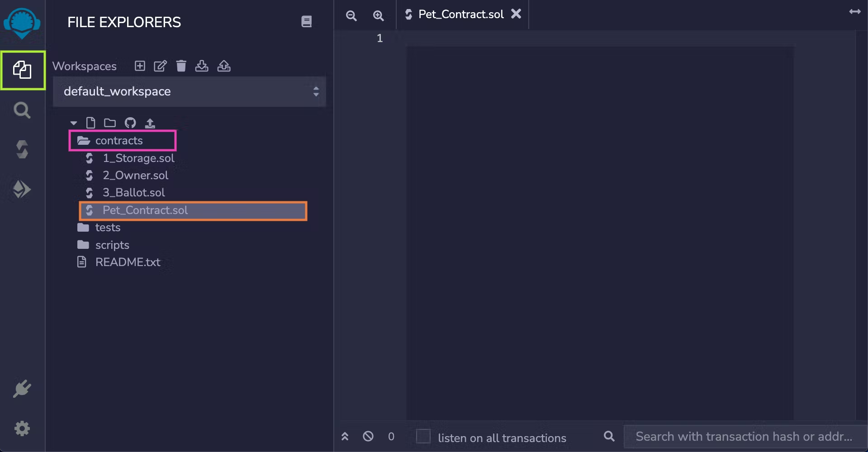This screenshot has width=868, height=452.
Task: Collapse the contracts folder
Action: pyautogui.click(x=119, y=141)
